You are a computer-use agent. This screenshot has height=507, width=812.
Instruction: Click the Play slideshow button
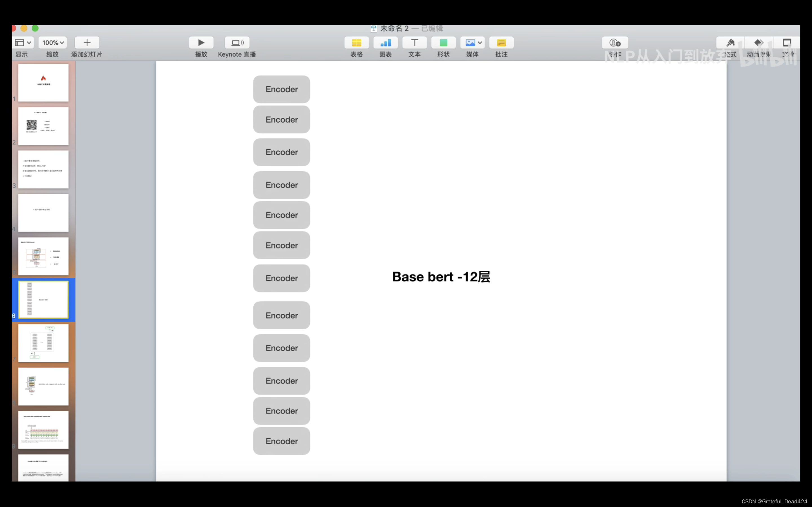[201, 43]
